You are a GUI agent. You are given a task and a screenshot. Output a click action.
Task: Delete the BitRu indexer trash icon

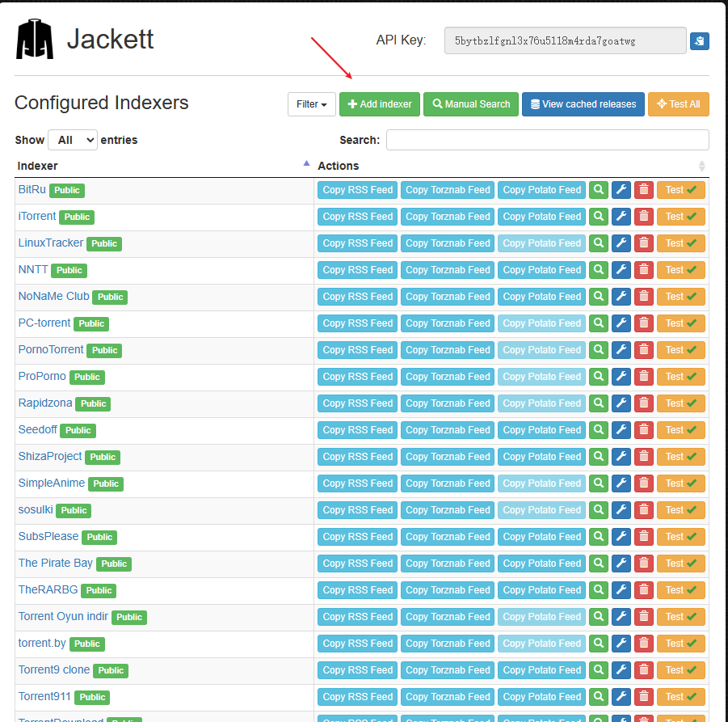coord(644,190)
